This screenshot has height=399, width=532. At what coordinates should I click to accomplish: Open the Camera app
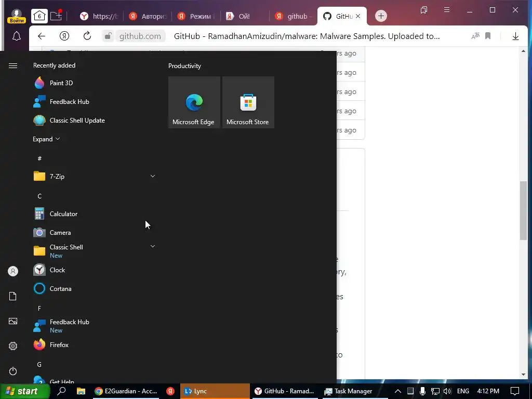[x=94, y=232]
